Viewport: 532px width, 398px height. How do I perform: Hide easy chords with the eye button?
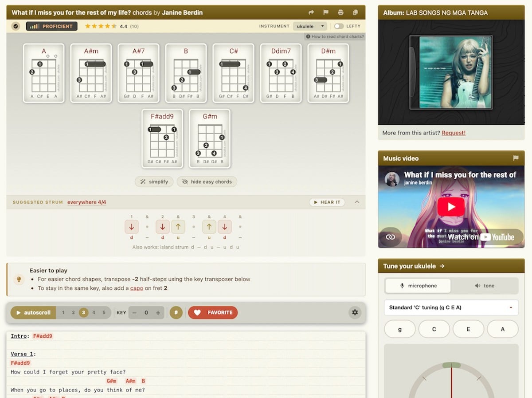(x=207, y=181)
